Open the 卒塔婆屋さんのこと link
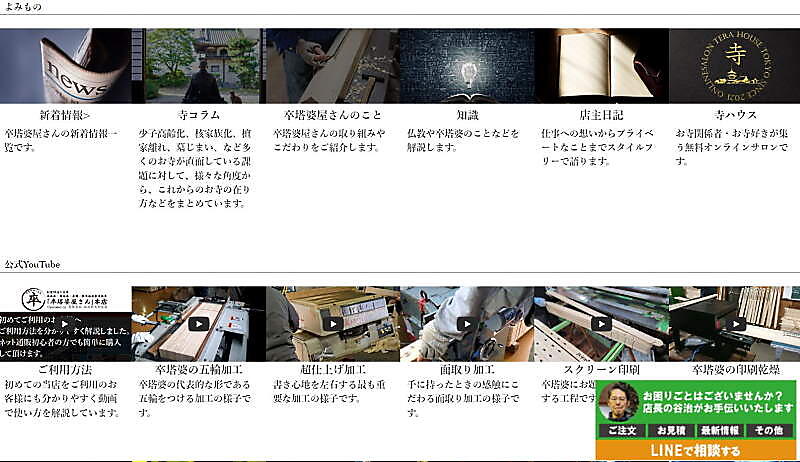The width and height of the screenshot is (800, 462). pos(333,114)
